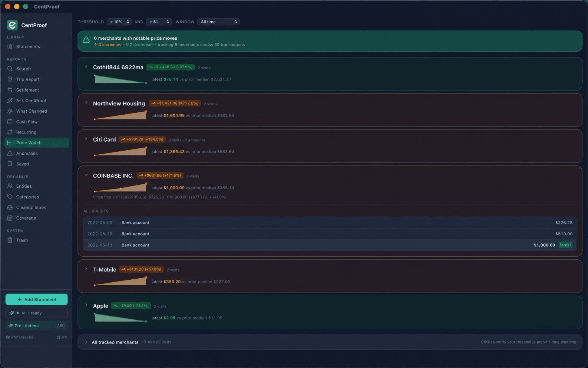Click the Preferences gear icon
The height and width of the screenshot is (368, 588).
(x=8, y=337)
